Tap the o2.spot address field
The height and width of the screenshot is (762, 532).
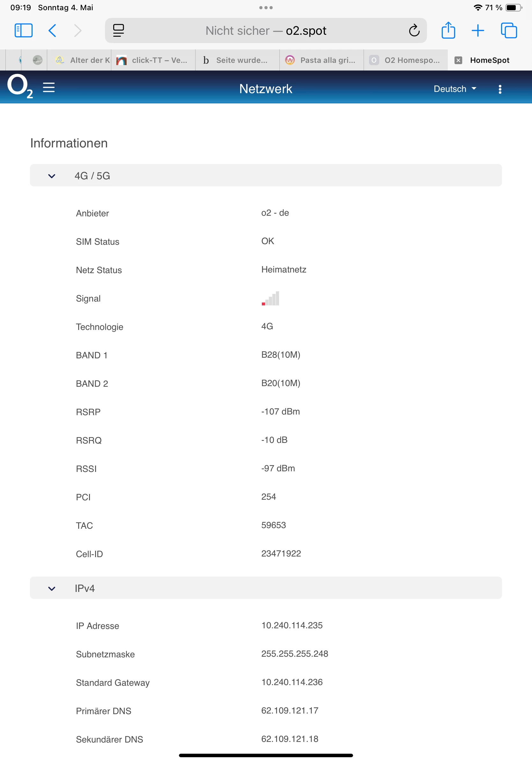[265, 31]
